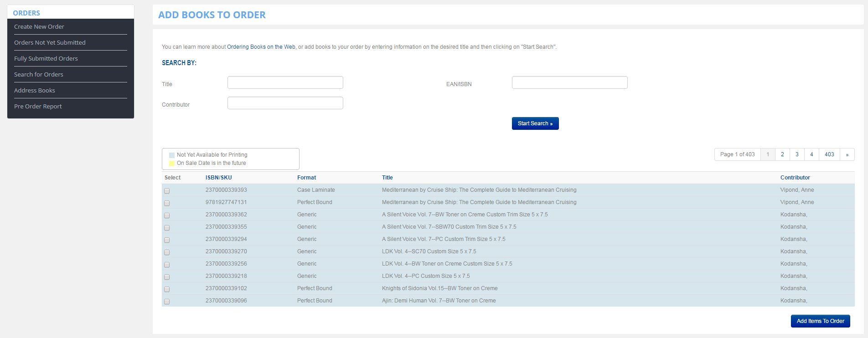Click the Add Items To Order button
The image size is (868, 338).
[821, 321]
